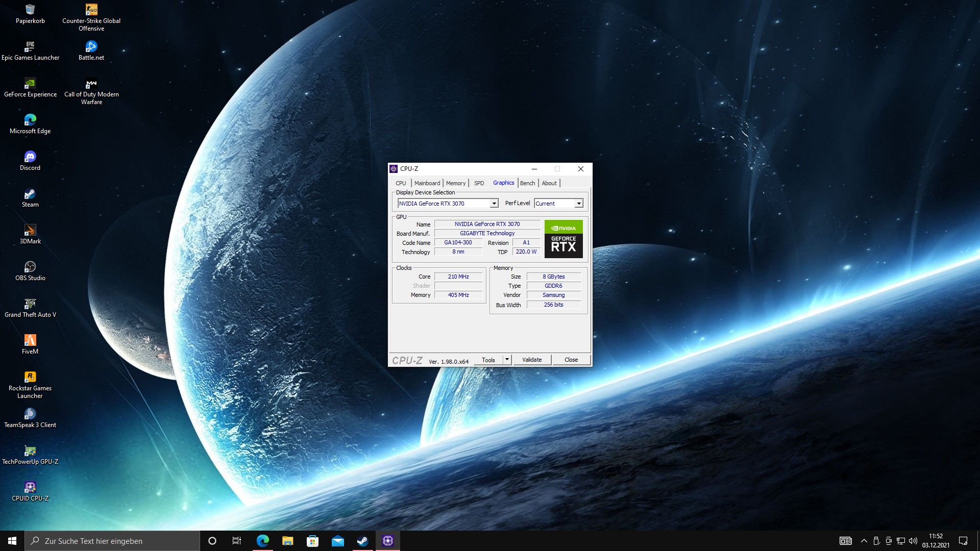Launch OBS Studio from the desktop
This screenshot has height=551, width=980.
[30, 267]
